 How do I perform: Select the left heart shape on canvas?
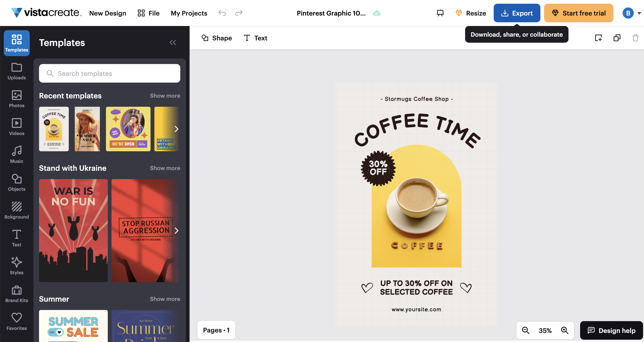tap(367, 288)
